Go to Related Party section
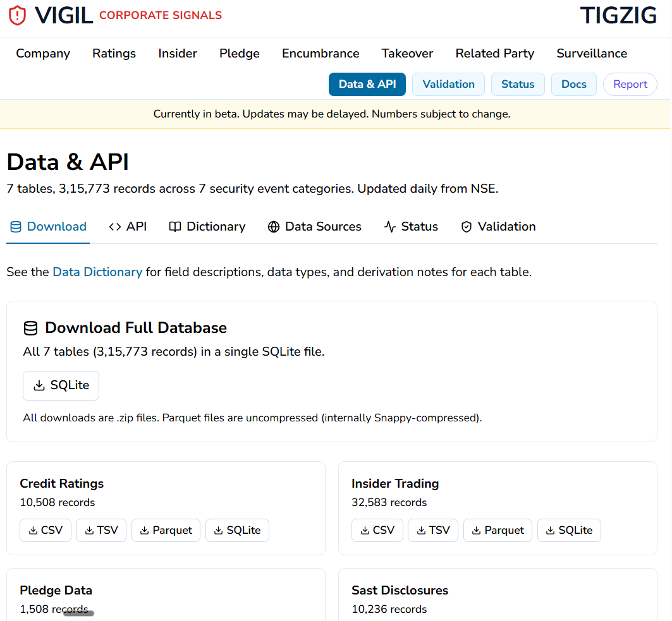Viewport: 672px width, 621px height. click(x=494, y=54)
